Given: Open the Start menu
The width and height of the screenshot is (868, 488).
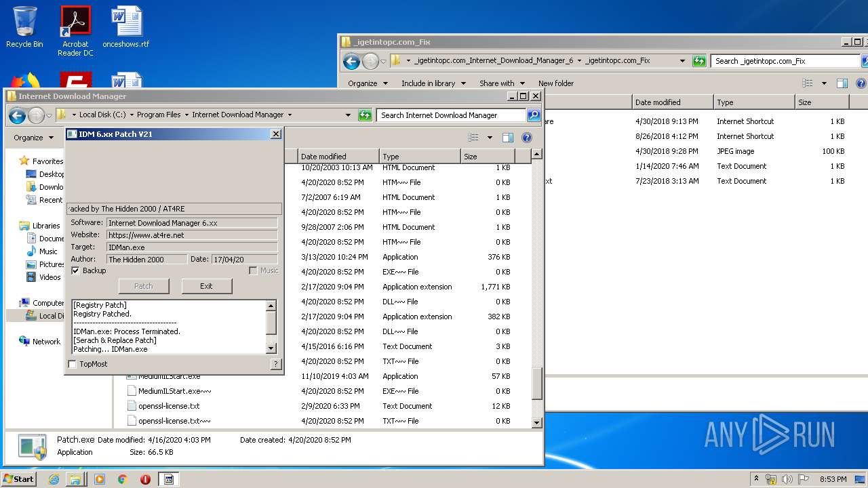Looking at the screenshot, I should [19, 479].
